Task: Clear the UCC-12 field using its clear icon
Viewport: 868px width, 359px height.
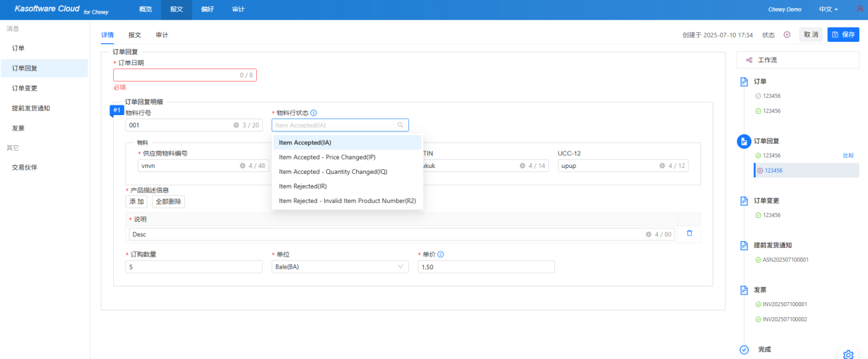Action: click(662, 166)
